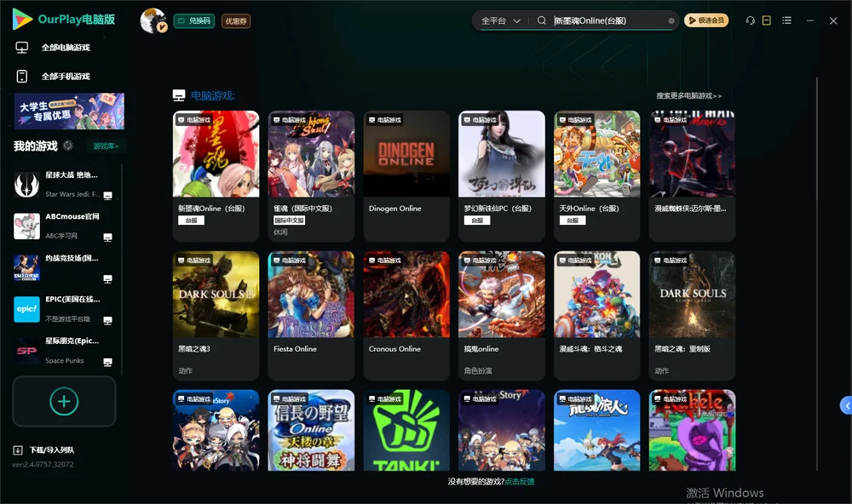Open the 黑暗之魂: 重制版 game card

pos(692,316)
